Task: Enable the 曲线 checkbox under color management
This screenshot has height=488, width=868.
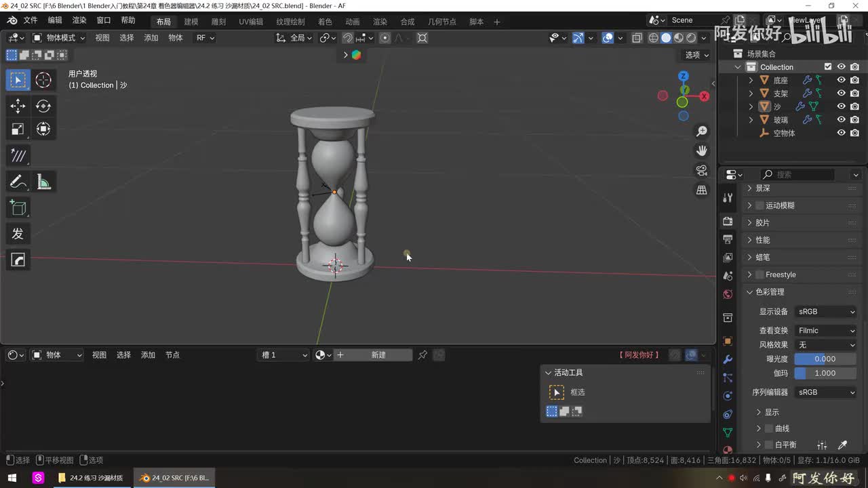Action: coord(769,428)
